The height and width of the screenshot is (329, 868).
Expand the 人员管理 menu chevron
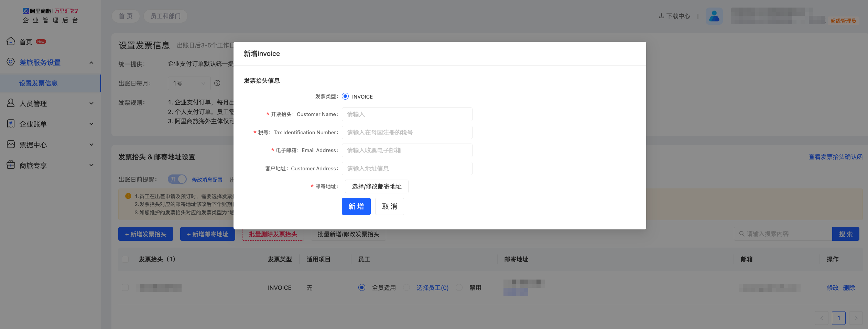[x=91, y=103]
